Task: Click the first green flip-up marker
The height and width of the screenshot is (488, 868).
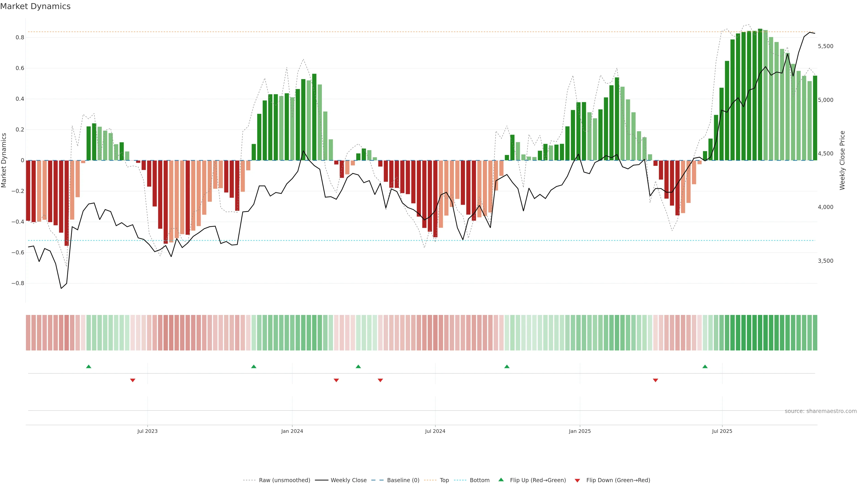Action: tap(89, 366)
